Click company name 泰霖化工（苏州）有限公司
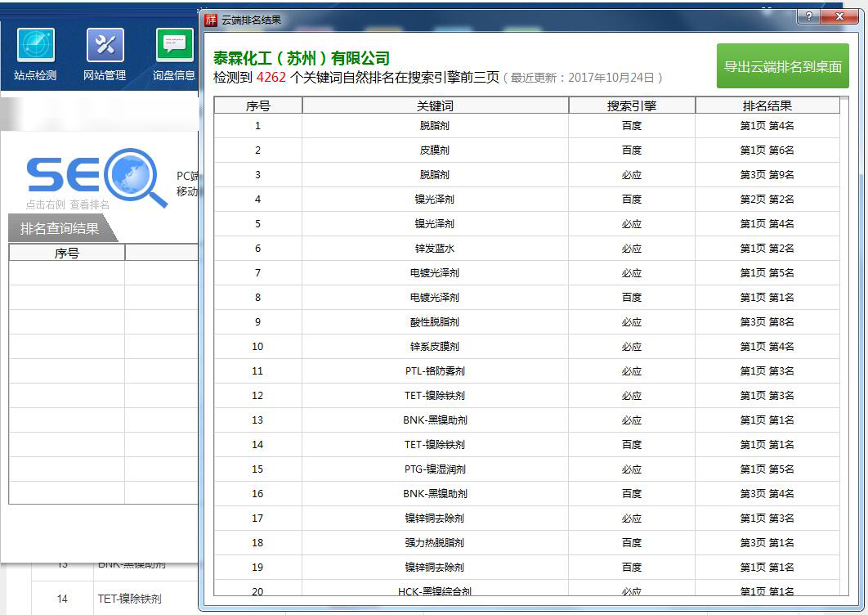Viewport: 868px width, 615px height. (301, 59)
